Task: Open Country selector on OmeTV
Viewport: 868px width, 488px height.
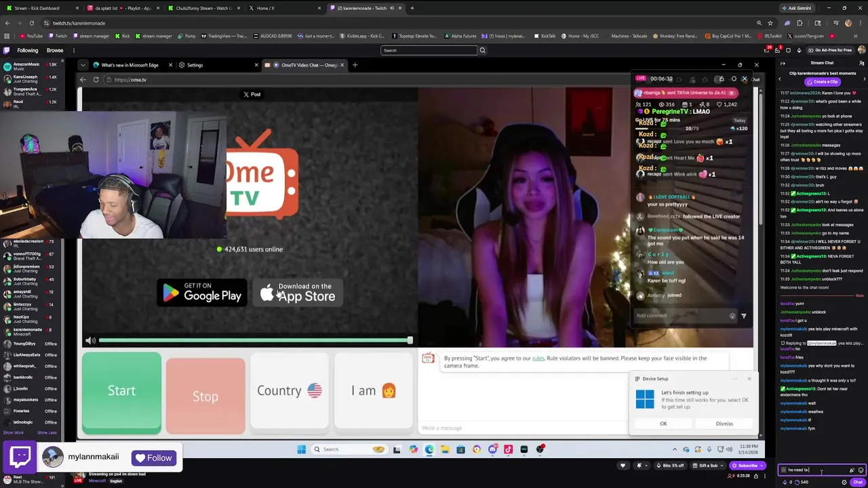Action: [290, 390]
